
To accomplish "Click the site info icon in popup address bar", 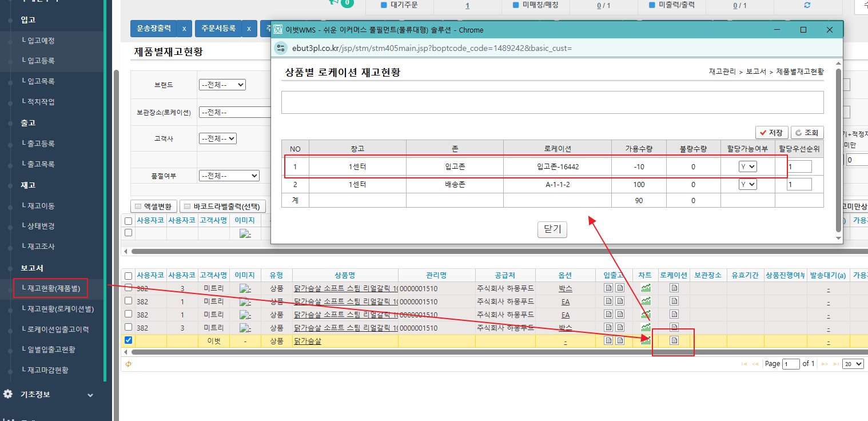I will tap(280, 48).
